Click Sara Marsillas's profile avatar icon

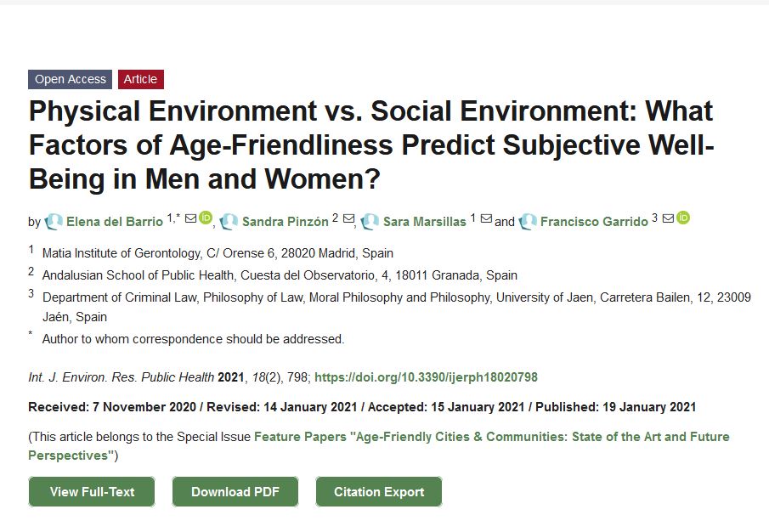[x=370, y=222]
